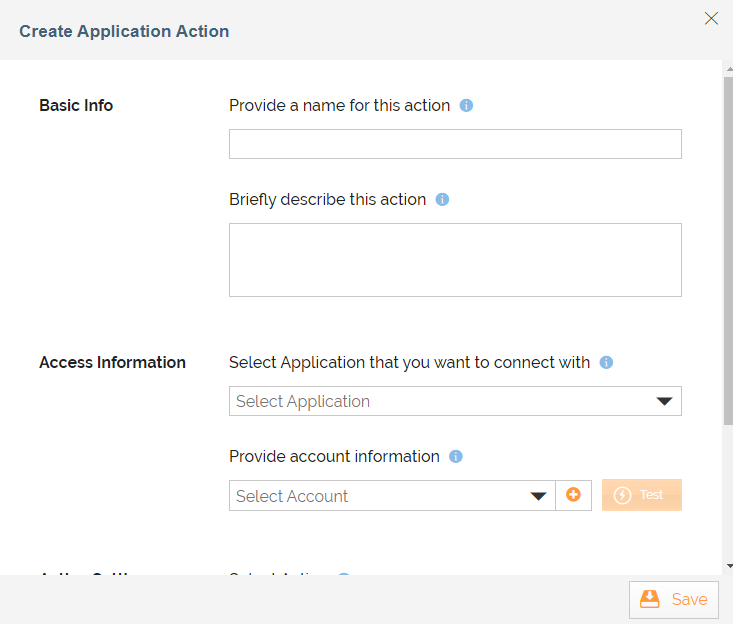Click the dialog's vertical scrollbar thumb
The height and width of the screenshot is (624, 733).
pos(728,251)
